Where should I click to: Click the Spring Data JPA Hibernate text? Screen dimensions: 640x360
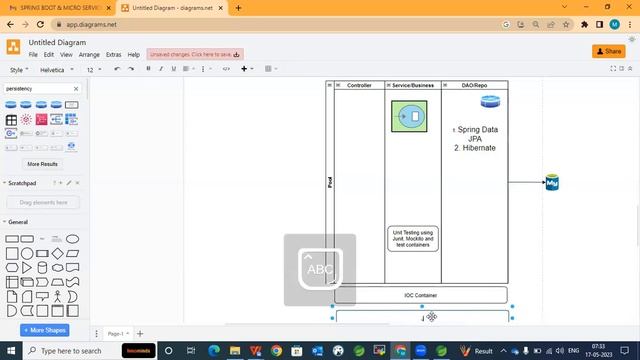coord(475,139)
